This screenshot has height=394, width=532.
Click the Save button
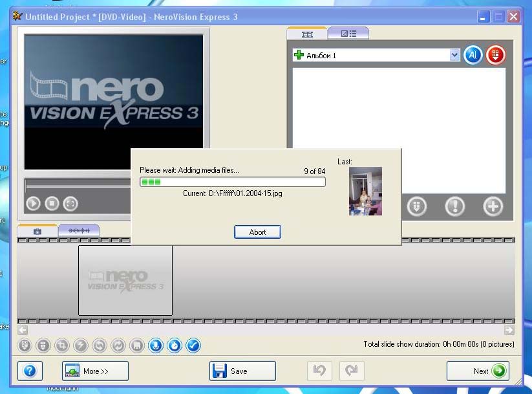click(242, 371)
